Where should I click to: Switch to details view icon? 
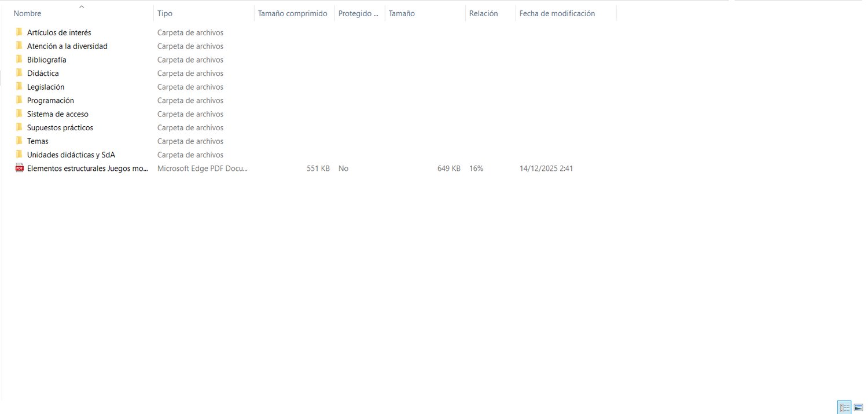(x=844, y=408)
